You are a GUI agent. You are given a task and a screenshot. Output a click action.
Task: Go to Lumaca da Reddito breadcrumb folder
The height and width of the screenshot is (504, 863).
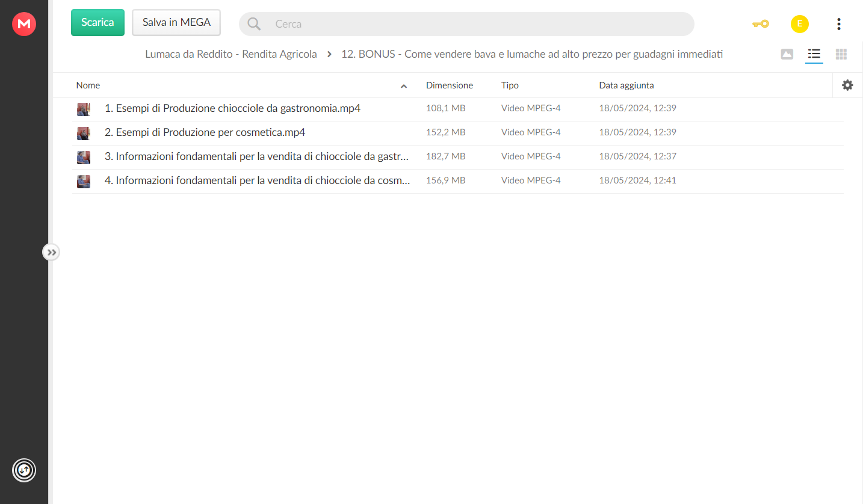point(231,54)
